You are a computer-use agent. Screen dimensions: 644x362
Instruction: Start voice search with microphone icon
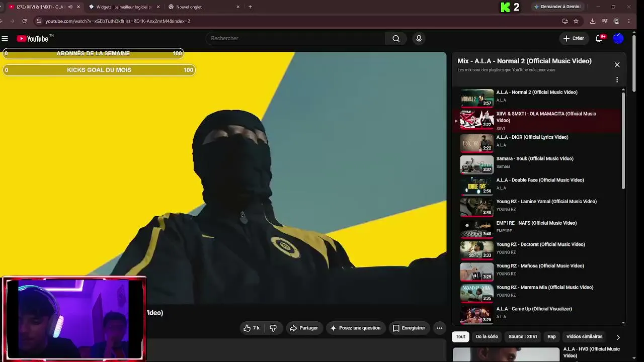tap(419, 39)
